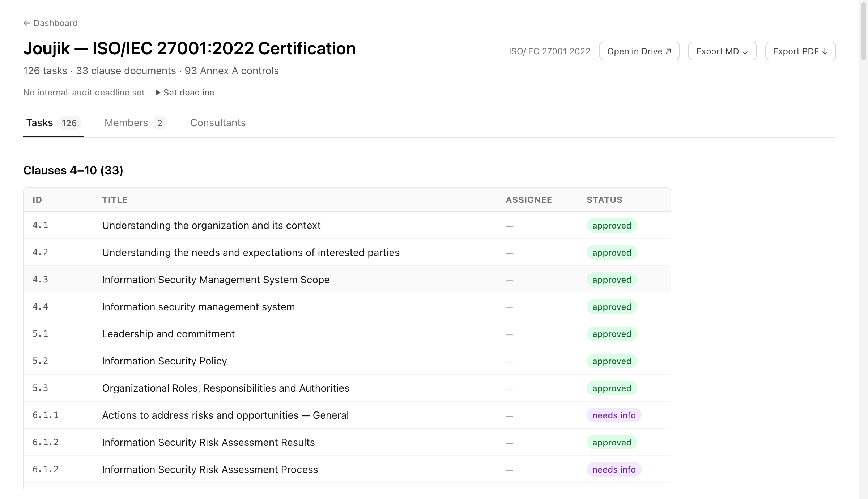Image resolution: width=868 pixels, height=499 pixels.
Task: Open Leadership and commitment task
Action: [168, 334]
